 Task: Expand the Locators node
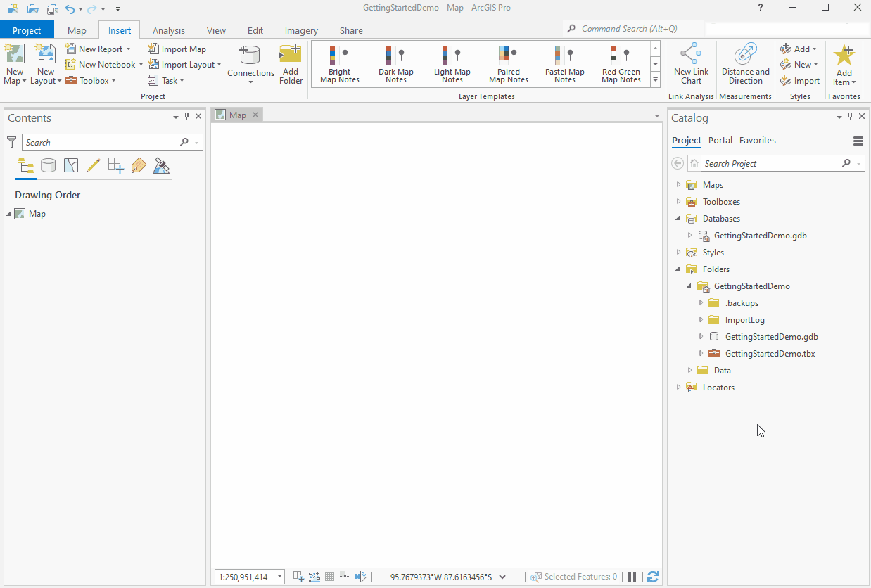(x=678, y=387)
